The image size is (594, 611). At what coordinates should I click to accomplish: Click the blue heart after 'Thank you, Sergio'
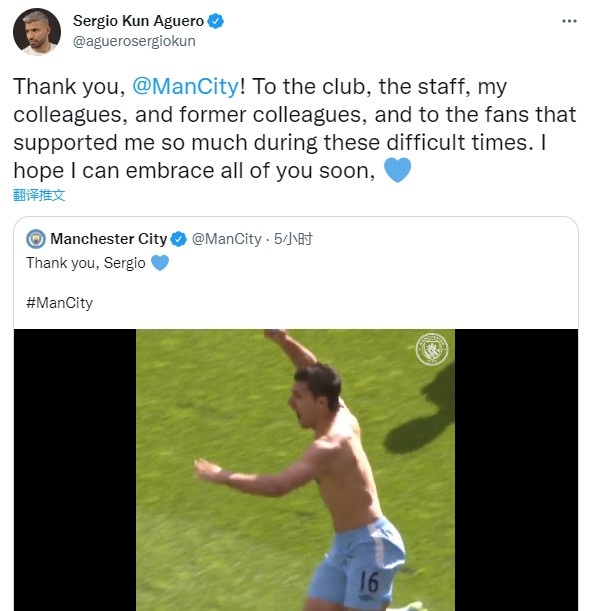(160, 263)
